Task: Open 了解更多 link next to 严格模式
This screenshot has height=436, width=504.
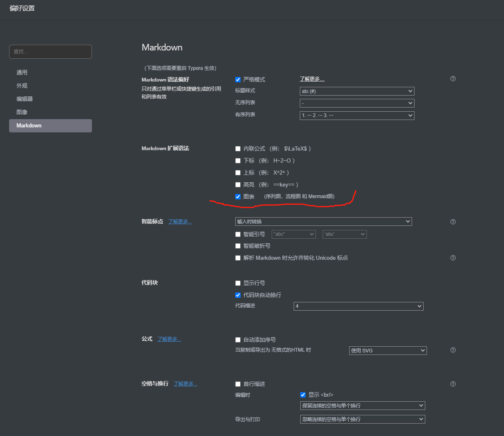Action: (x=312, y=79)
